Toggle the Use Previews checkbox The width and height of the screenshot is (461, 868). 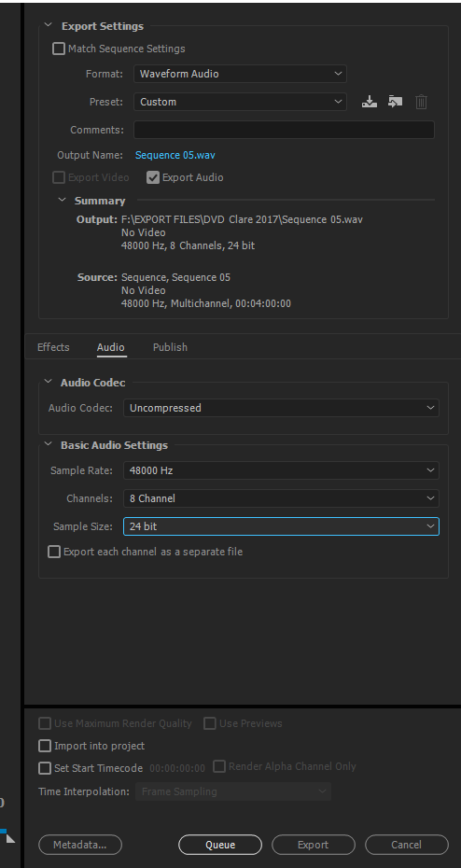(209, 723)
